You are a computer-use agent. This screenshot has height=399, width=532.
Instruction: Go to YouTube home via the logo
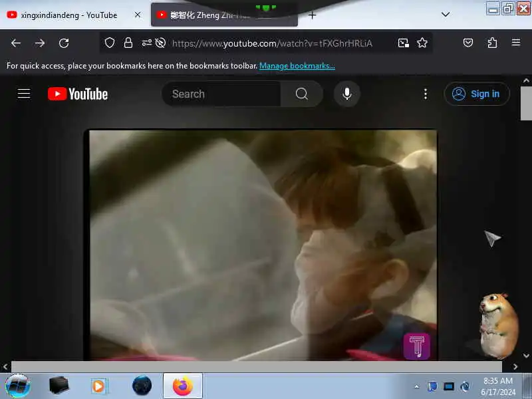coord(78,94)
